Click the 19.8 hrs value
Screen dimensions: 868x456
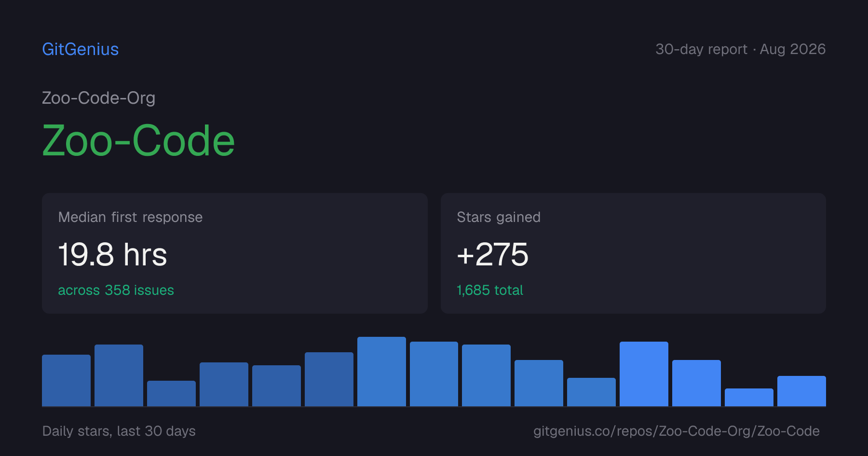point(112,254)
